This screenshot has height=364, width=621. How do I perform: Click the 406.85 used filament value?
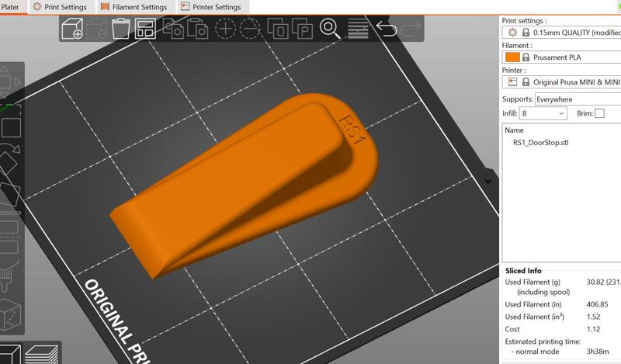pos(597,304)
